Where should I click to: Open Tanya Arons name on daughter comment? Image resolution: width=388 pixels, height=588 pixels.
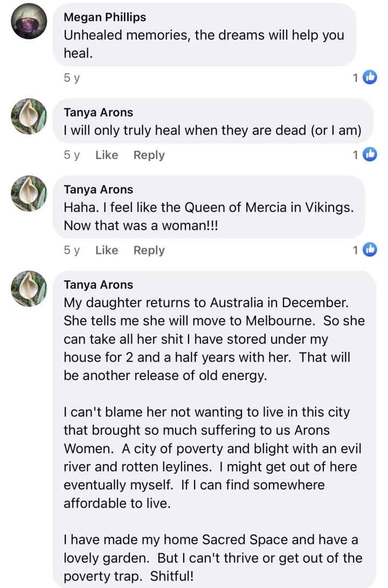[98, 285]
